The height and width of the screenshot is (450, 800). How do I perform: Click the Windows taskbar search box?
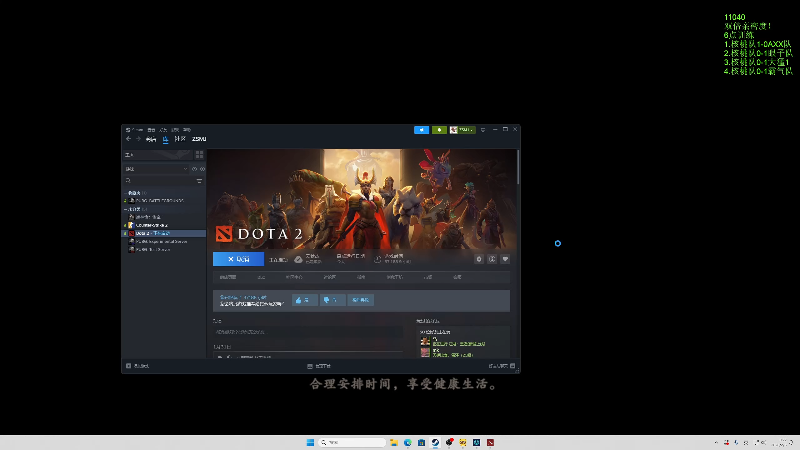pyautogui.click(x=352, y=442)
